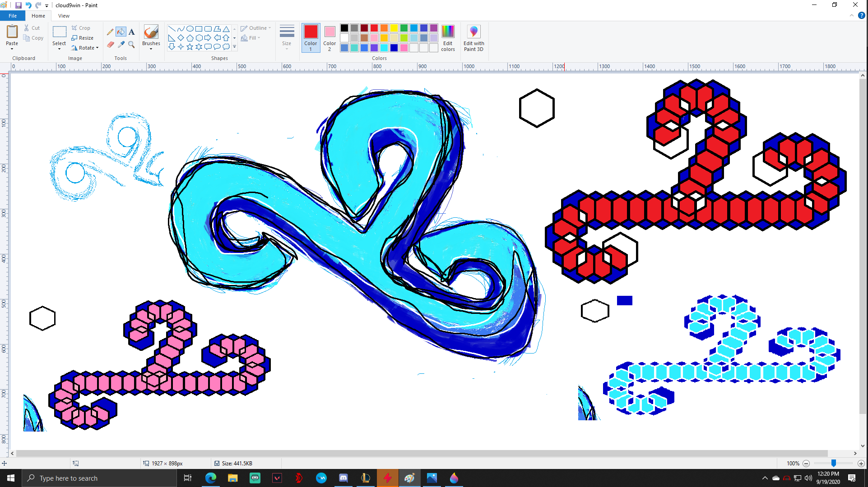
Task: Select the Text tool
Action: tap(131, 32)
